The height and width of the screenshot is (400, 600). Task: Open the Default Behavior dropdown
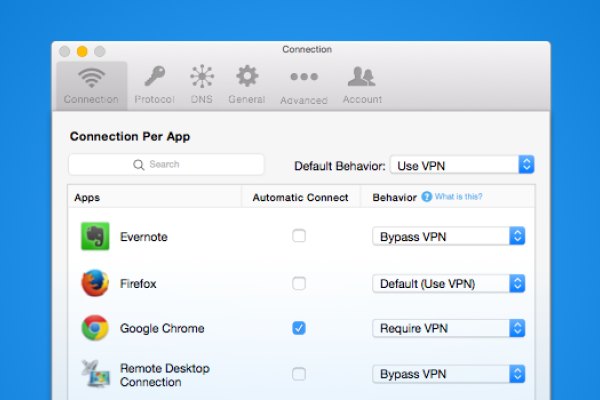pyautogui.click(x=462, y=165)
